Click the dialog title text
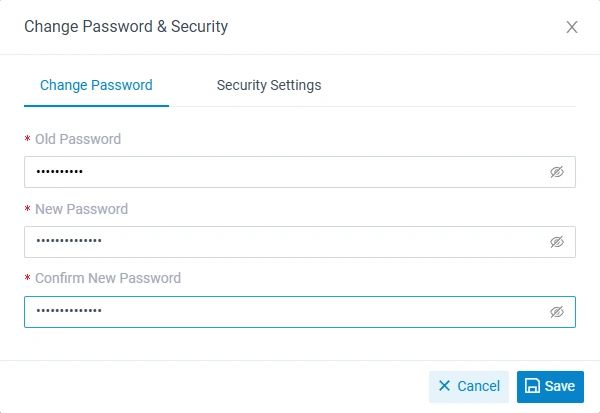 126,27
